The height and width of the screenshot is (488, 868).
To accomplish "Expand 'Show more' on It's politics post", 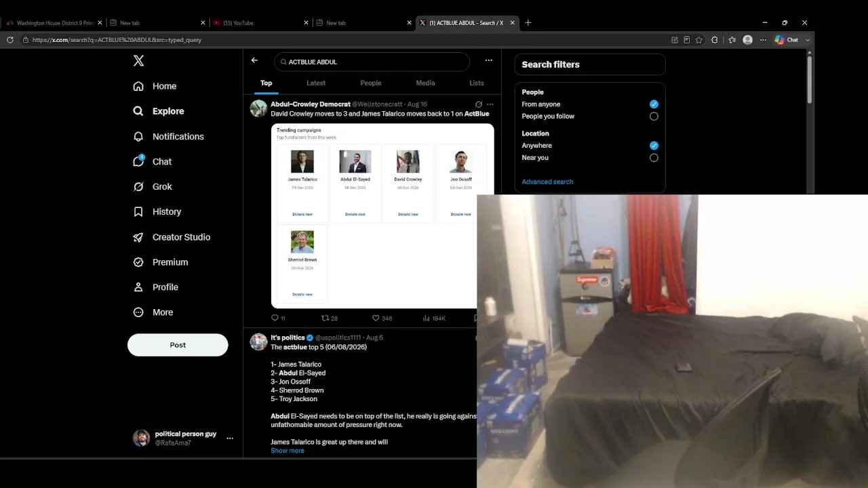I will coord(288,451).
